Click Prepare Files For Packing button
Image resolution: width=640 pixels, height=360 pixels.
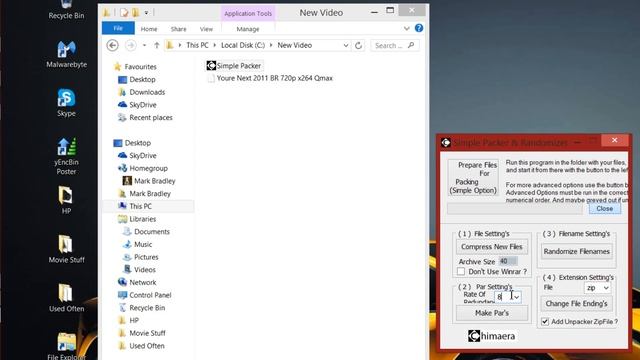click(x=473, y=178)
